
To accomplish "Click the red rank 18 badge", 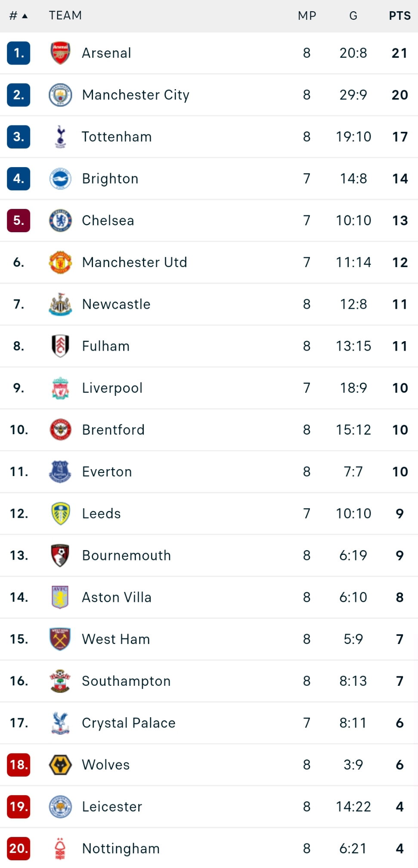I will point(19,765).
